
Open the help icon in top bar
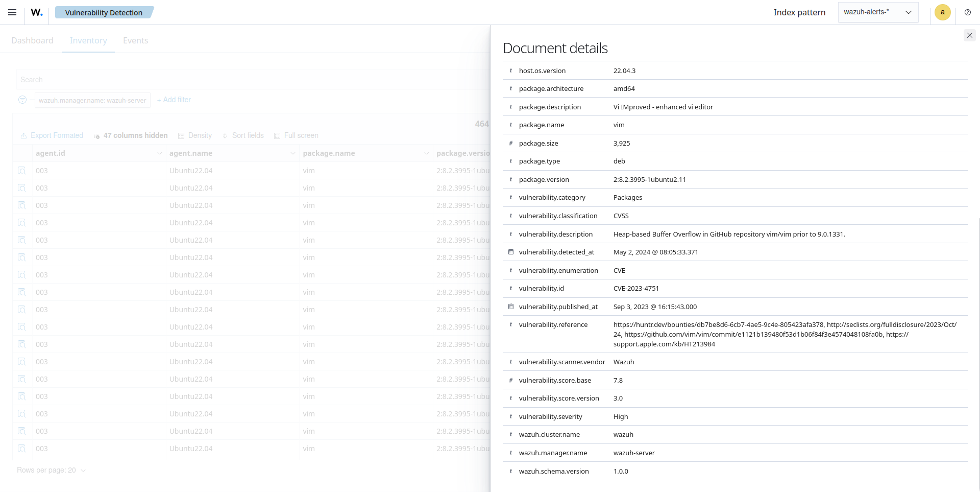pos(968,12)
